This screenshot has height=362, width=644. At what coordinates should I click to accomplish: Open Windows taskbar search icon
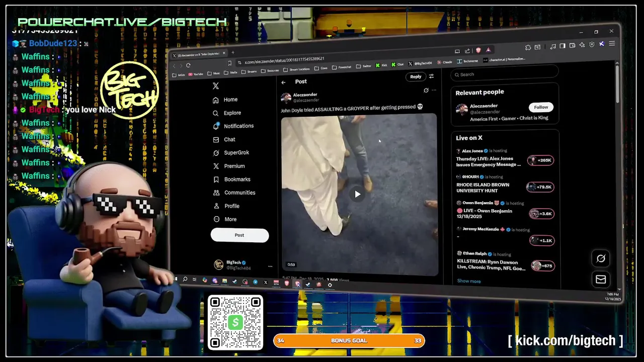tap(185, 280)
